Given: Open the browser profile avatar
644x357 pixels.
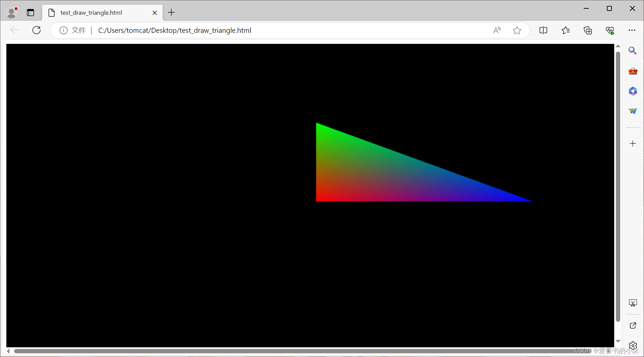Looking at the screenshot, I should pos(12,13).
